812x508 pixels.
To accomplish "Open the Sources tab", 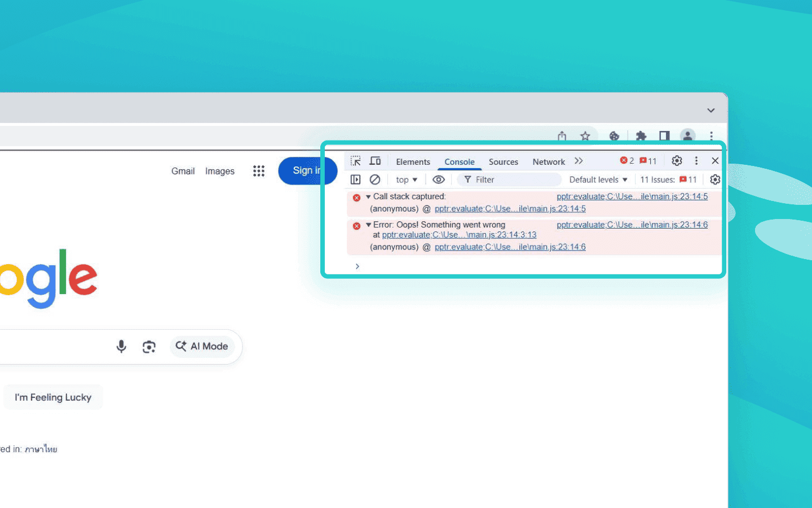I will coord(504,161).
